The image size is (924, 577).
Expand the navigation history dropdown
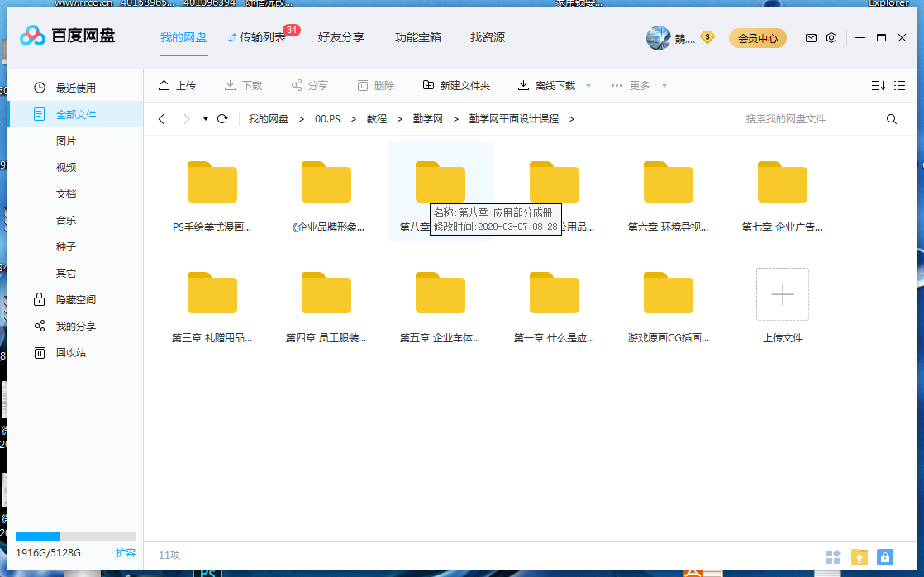[x=206, y=119]
